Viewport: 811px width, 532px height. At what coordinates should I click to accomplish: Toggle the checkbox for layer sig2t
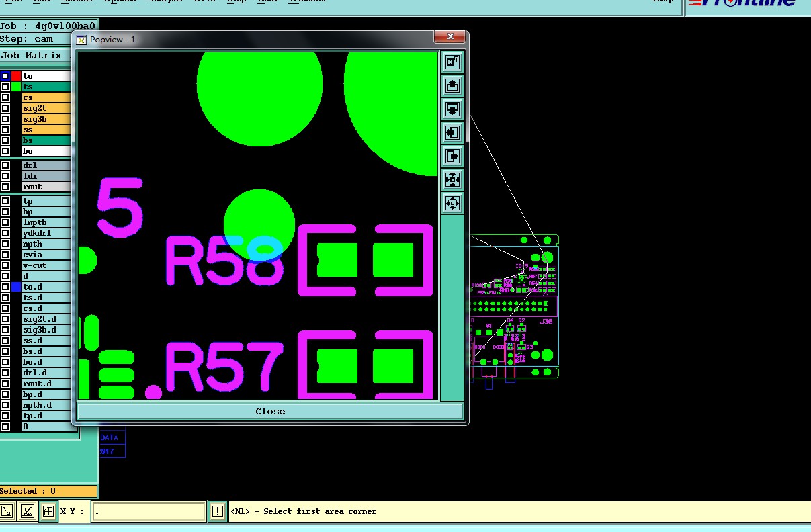point(5,108)
